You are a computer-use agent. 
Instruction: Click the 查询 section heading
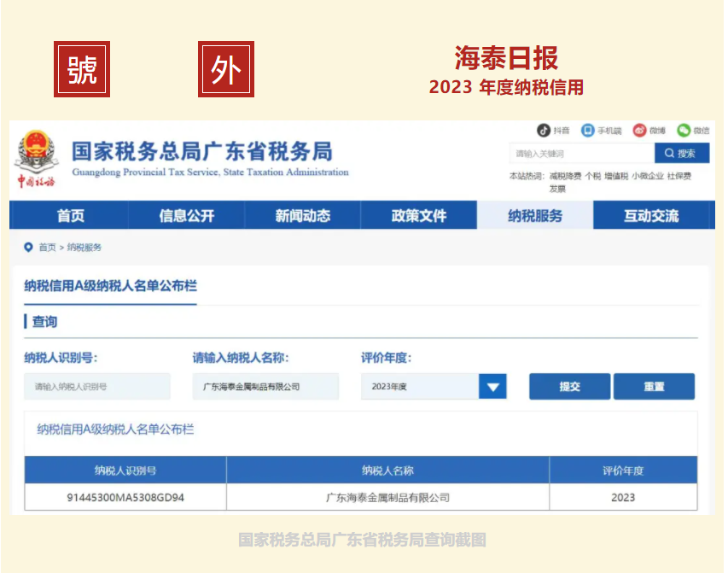tap(44, 322)
